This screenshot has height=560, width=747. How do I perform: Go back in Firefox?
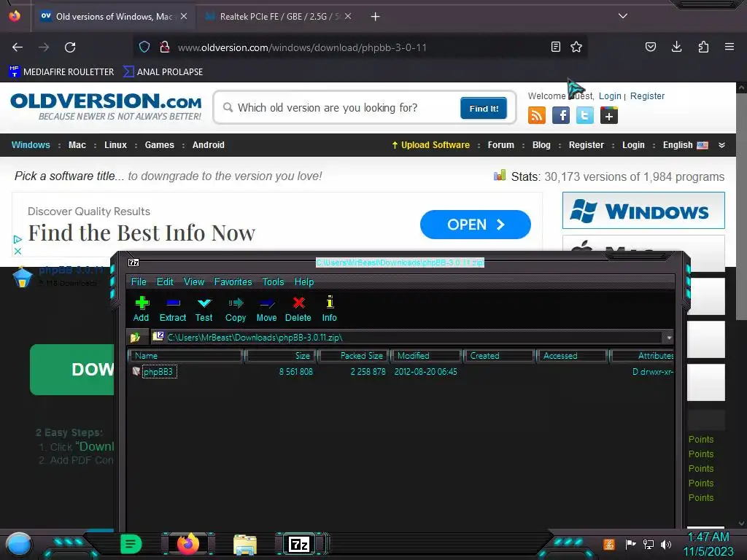[18, 47]
